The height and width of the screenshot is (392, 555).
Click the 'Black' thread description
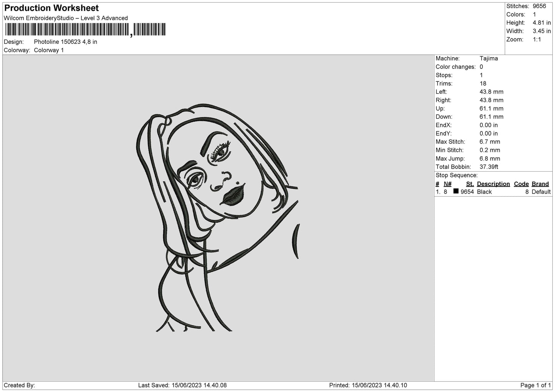484,192
